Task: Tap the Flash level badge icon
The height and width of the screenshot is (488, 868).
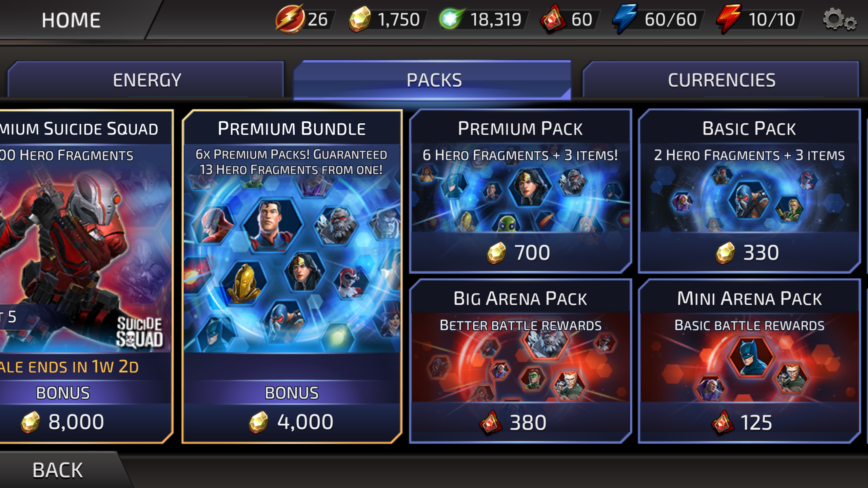Action: [x=290, y=19]
